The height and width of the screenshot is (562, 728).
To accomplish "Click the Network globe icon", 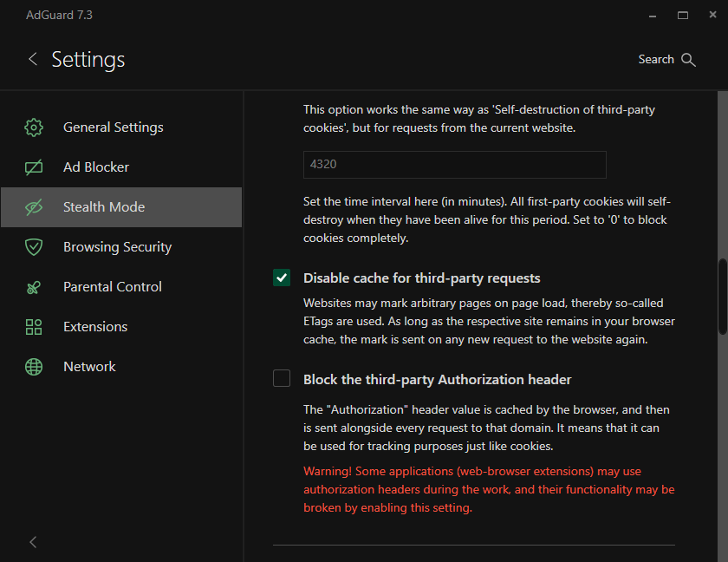I will [34, 367].
